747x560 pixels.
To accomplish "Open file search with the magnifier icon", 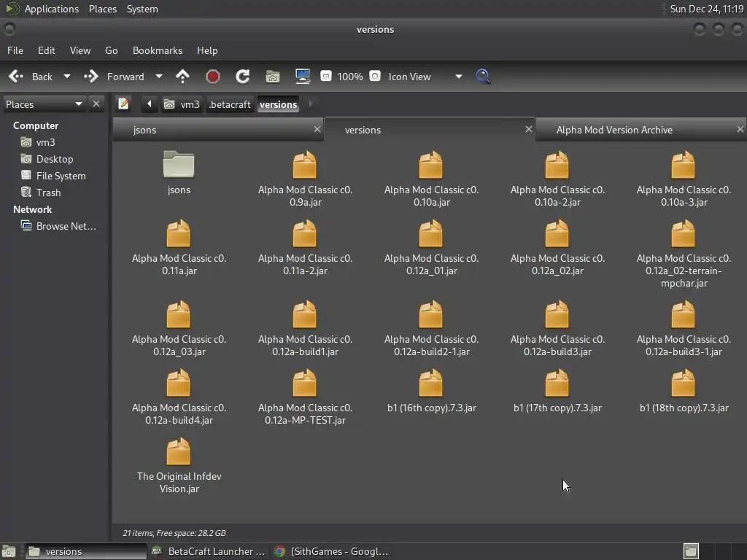I will [x=483, y=76].
